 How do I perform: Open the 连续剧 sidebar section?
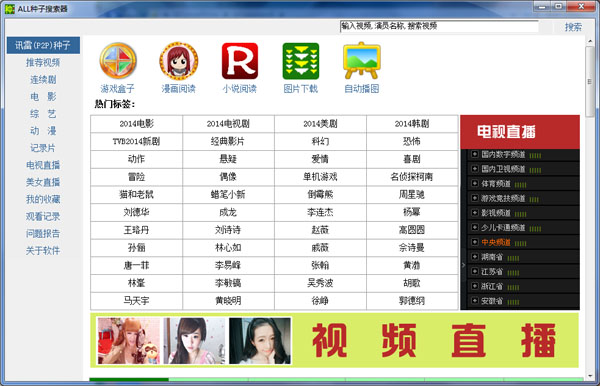click(x=43, y=80)
